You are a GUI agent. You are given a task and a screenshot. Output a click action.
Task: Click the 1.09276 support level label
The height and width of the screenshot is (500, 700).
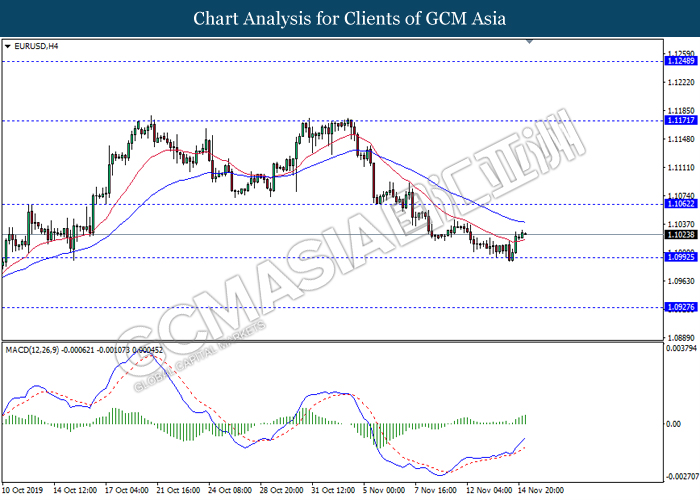681,307
